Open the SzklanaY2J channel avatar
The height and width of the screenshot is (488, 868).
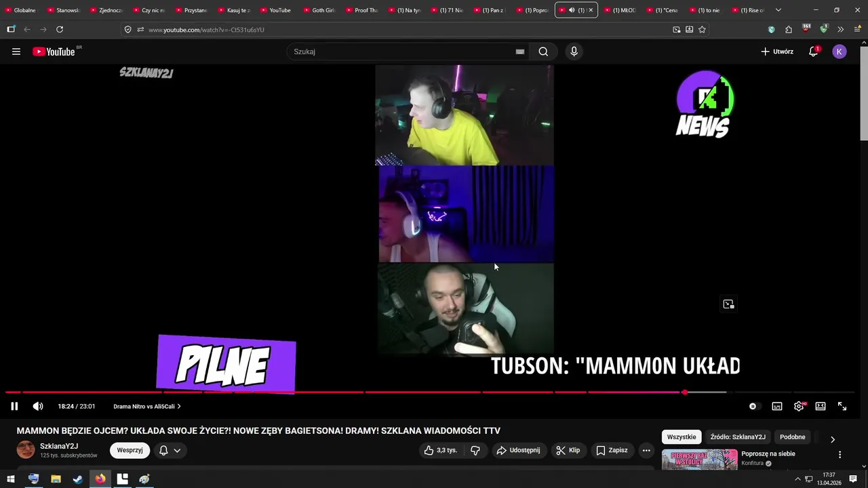coord(26,450)
